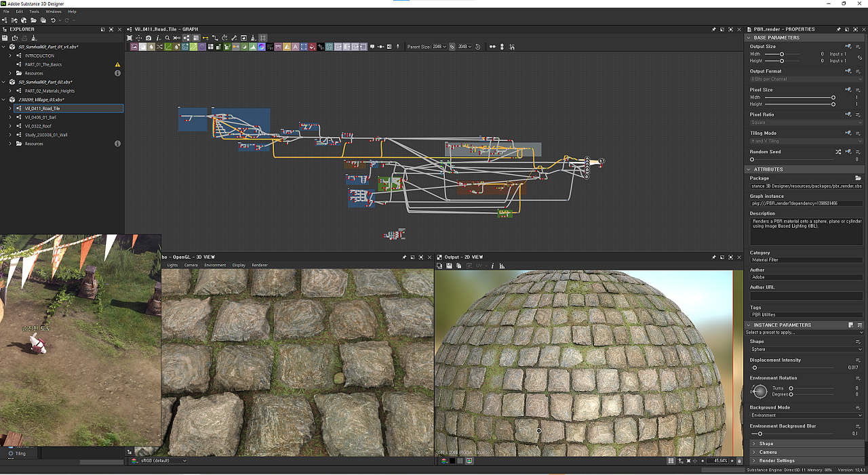Screen dimensions: 868x475
Task: Pin the PBR_render Properties panel
Action: [x=838, y=29]
